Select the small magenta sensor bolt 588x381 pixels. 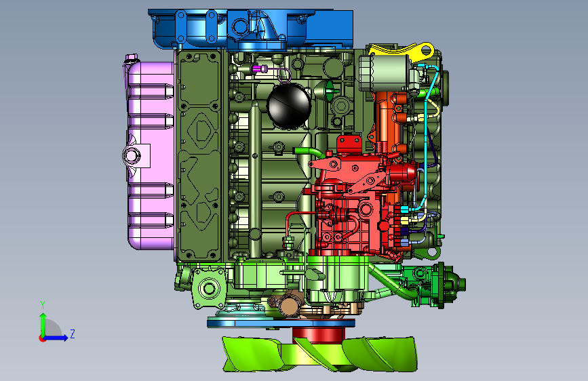coord(260,68)
